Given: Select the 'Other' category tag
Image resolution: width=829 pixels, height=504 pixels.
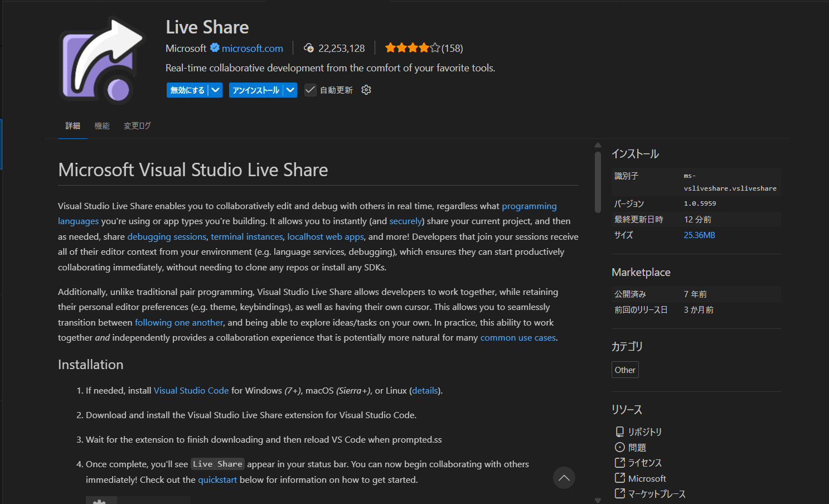Looking at the screenshot, I should click(x=625, y=370).
